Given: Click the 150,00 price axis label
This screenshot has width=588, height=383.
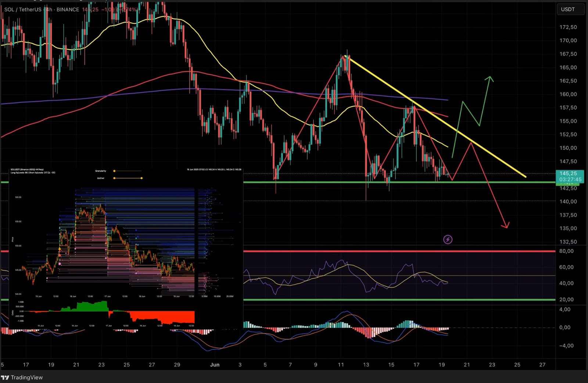Looking at the screenshot, I should point(568,148).
